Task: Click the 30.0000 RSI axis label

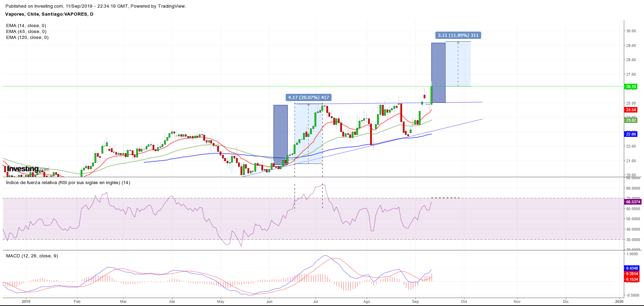Action: coord(633,240)
